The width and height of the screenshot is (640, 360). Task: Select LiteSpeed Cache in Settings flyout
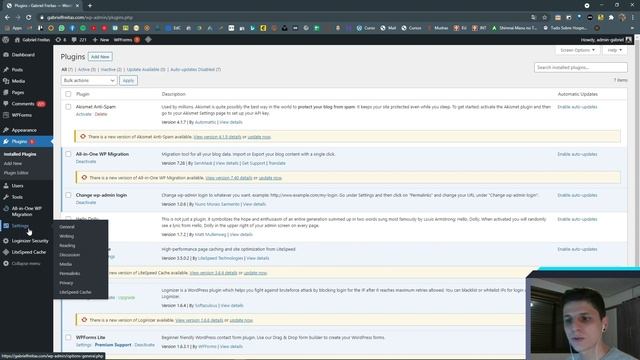click(x=76, y=292)
